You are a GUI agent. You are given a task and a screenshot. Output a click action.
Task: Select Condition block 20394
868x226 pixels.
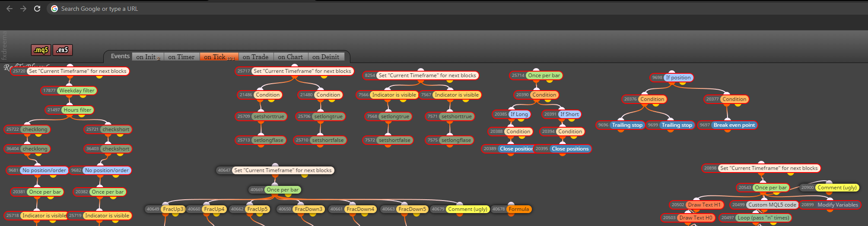click(x=563, y=132)
